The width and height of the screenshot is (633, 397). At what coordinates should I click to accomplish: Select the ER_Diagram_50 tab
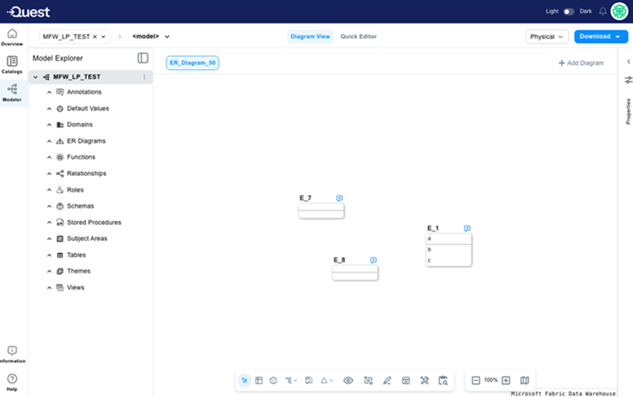point(193,63)
